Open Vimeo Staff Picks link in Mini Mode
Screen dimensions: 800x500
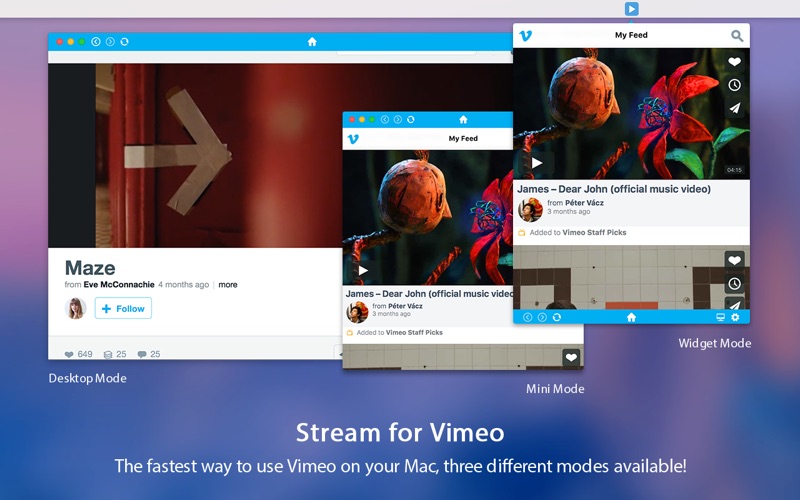click(414, 332)
